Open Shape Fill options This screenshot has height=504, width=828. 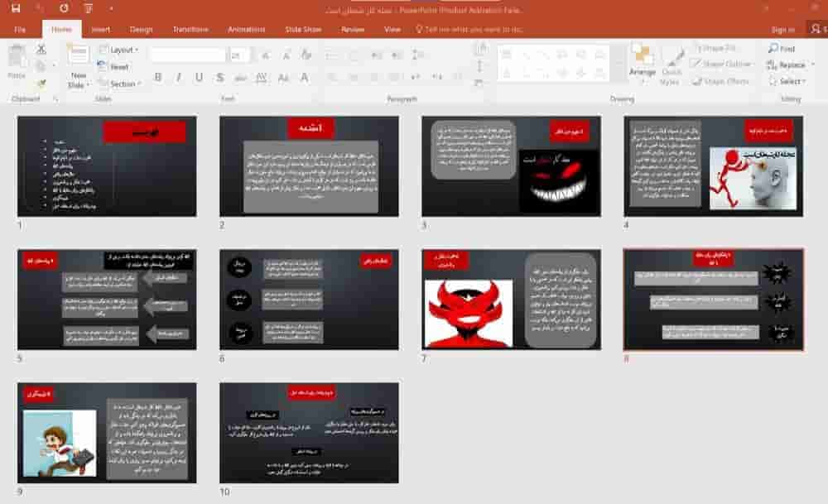[717, 48]
